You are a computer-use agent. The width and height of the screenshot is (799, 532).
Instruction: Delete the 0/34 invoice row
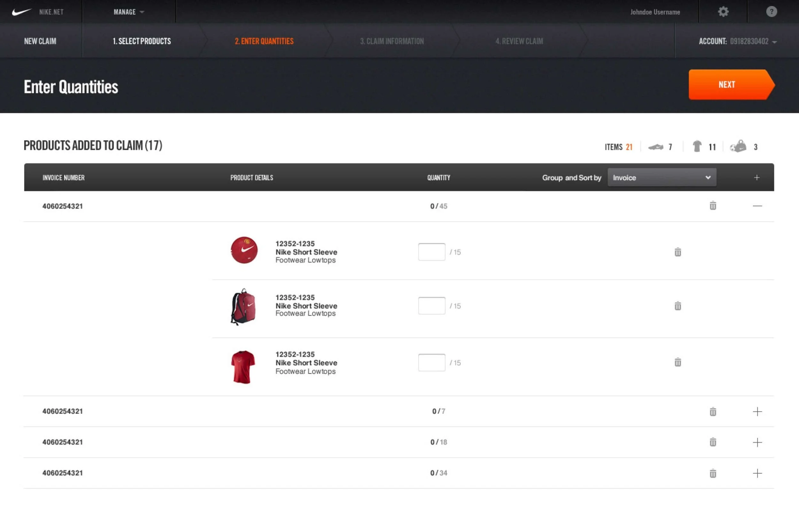pyautogui.click(x=713, y=473)
